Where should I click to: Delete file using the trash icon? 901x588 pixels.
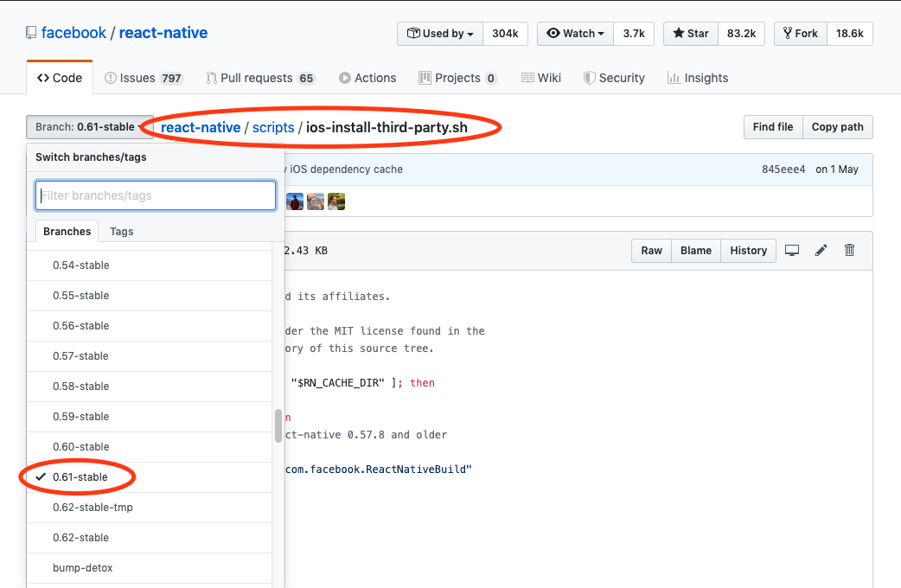pyautogui.click(x=849, y=250)
